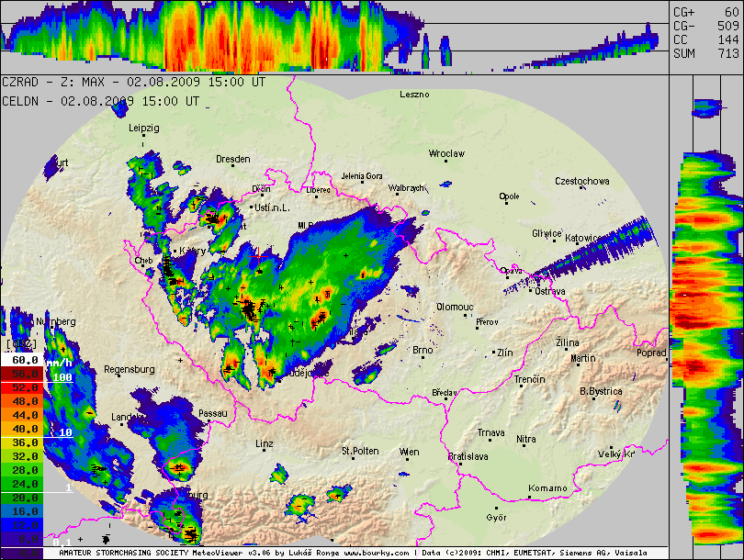Click the 20.0 dBZ legend swatch

point(22,498)
